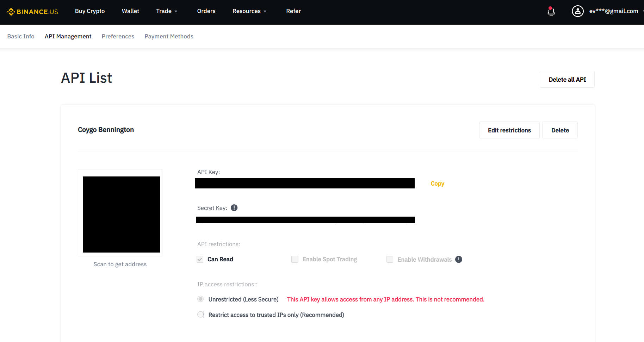This screenshot has height=342, width=644.
Task: Open the notifications bell
Action: pos(551,11)
